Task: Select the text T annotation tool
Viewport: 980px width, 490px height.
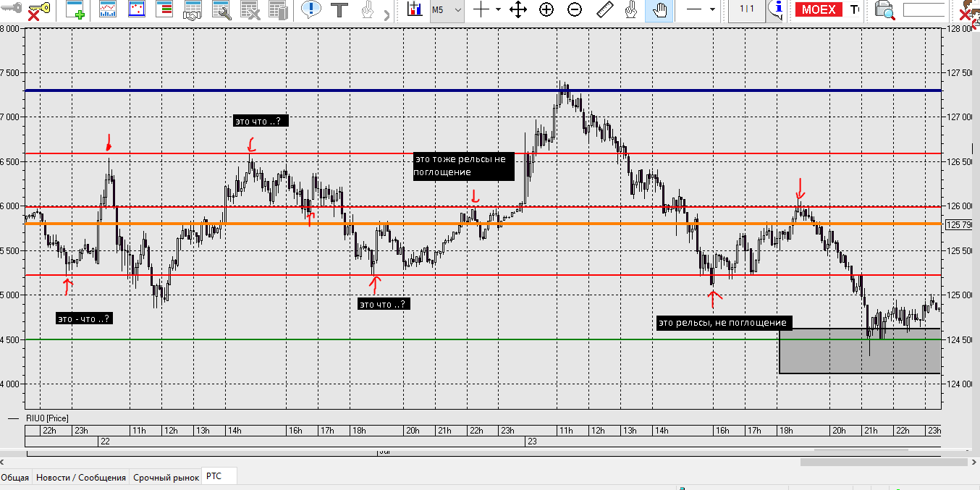Action: point(339,10)
